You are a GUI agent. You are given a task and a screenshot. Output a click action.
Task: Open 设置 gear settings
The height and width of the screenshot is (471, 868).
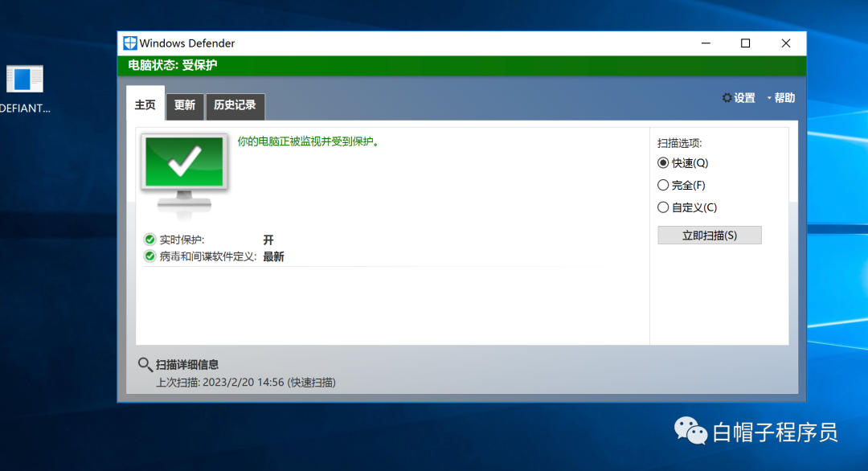coord(739,98)
